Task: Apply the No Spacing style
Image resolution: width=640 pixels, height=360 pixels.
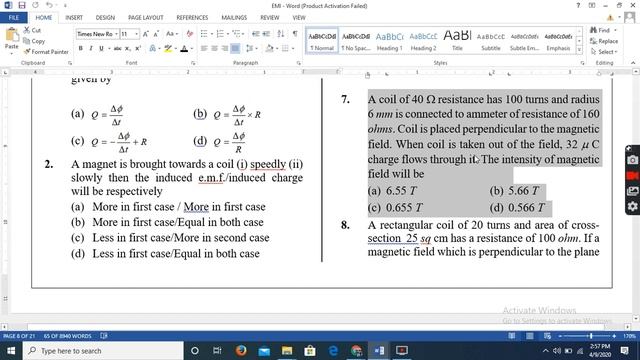Action: 356,41
